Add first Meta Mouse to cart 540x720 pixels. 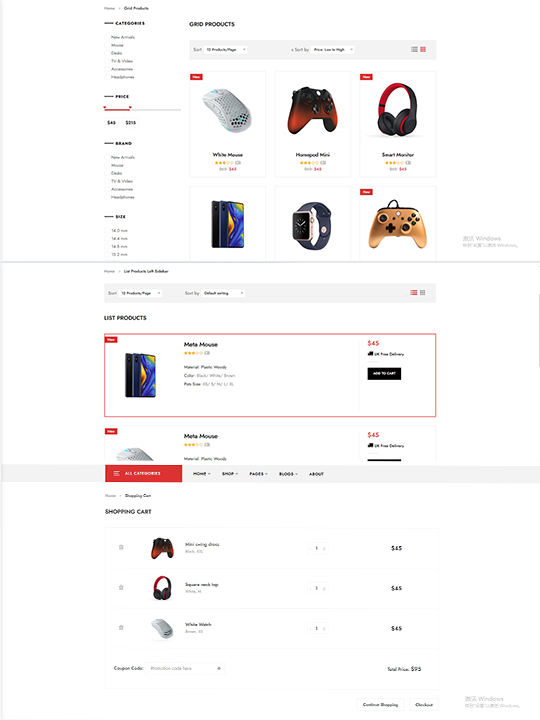click(x=384, y=373)
